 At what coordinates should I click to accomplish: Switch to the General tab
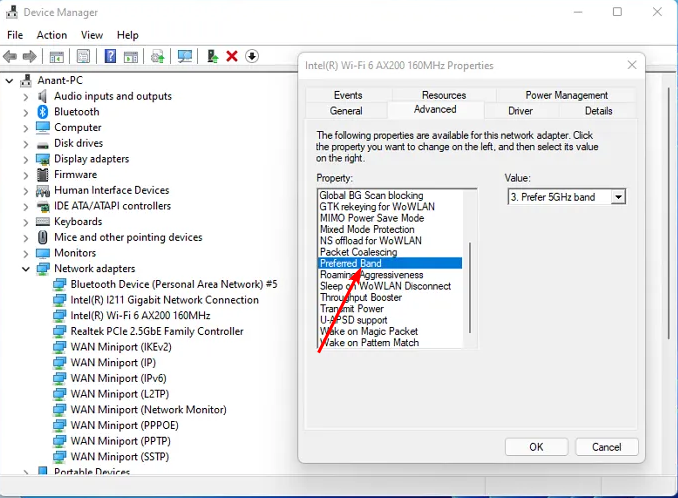[346, 111]
